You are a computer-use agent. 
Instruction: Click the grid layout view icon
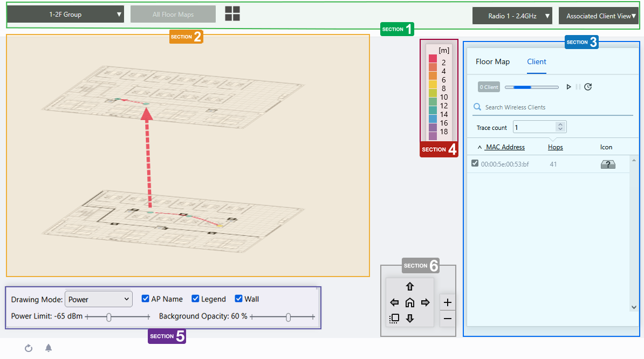232,14
